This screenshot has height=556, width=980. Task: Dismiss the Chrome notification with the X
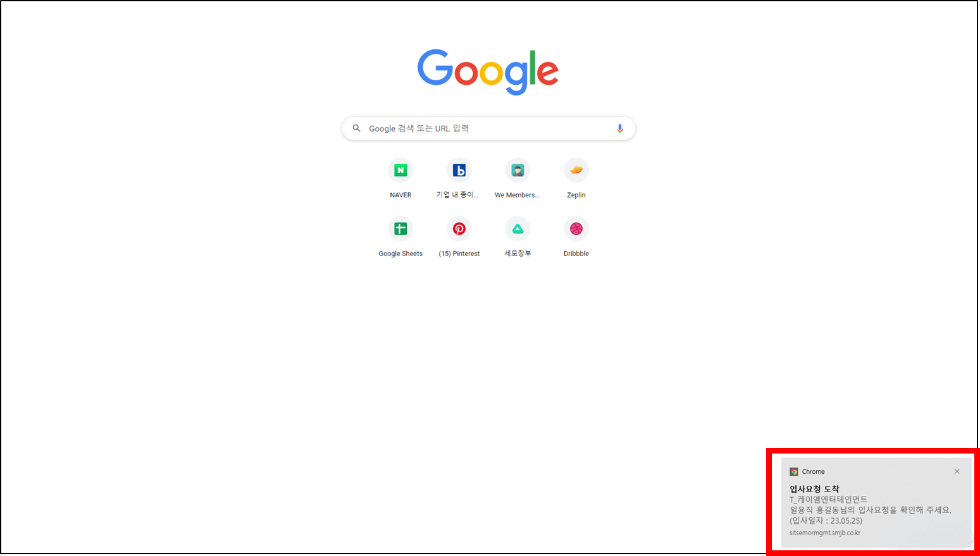pos(957,471)
